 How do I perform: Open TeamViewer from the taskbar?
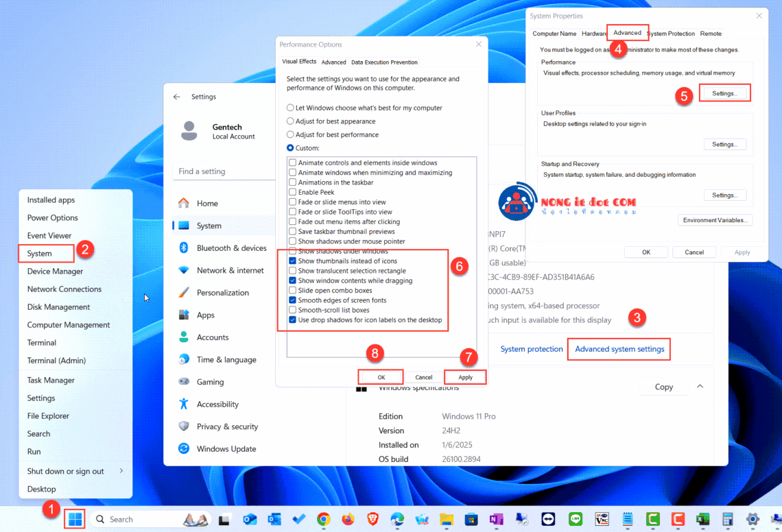548,519
